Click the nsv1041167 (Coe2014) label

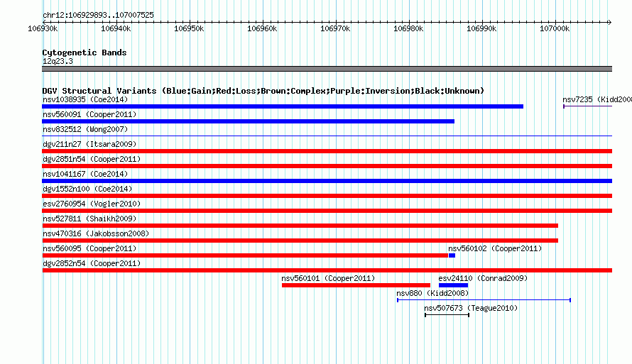[x=85, y=174]
